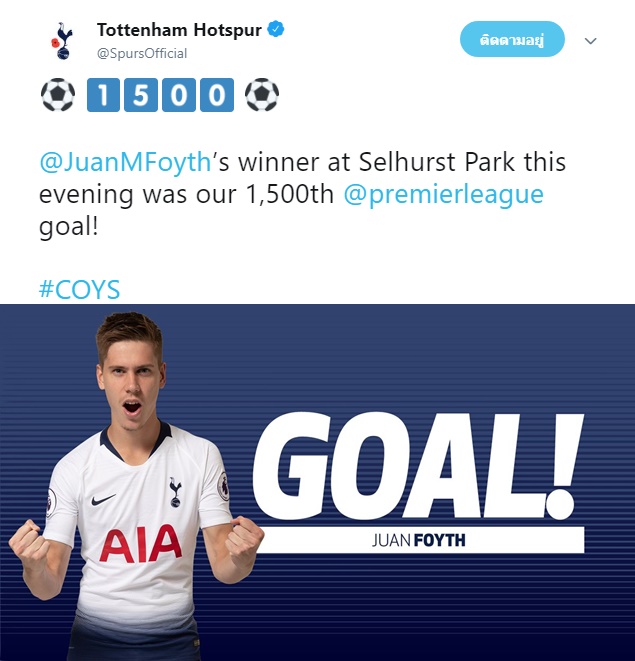Open the @SpursOfficial handle link
635x661 pixels.
142,54
